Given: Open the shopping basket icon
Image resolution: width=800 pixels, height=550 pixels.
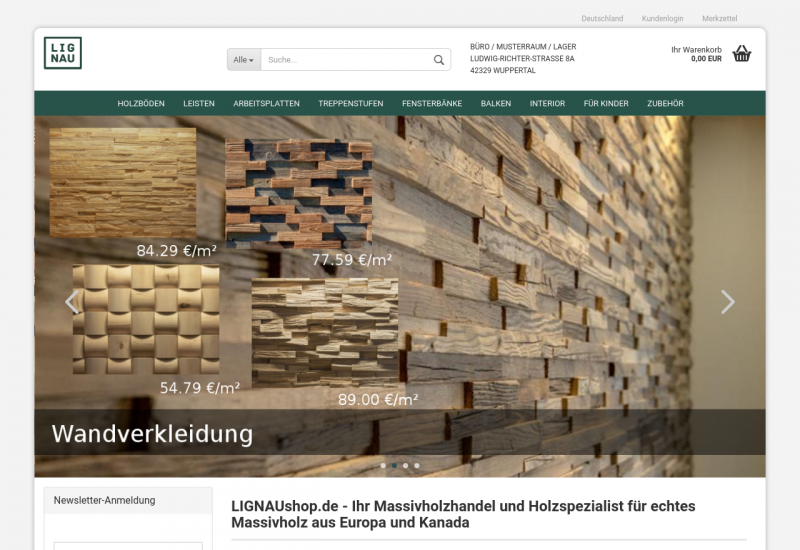Looking at the screenshot, I should pos(741,54).
